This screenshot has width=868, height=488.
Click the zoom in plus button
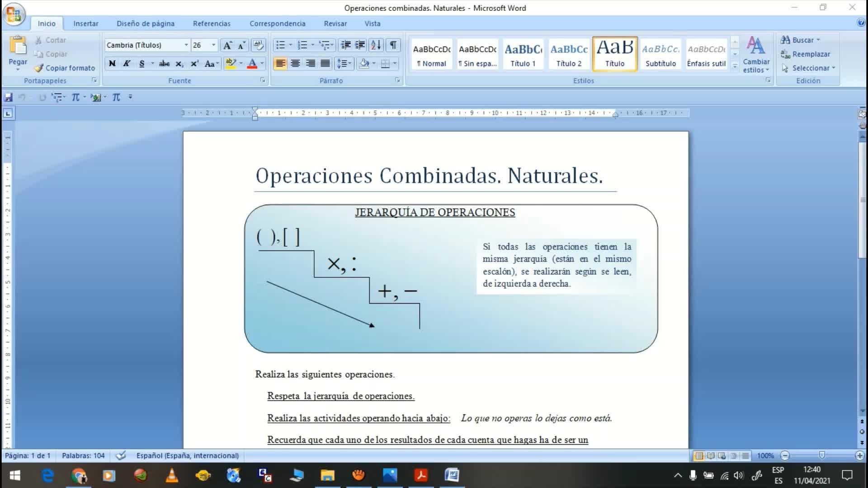coord(859,456)
